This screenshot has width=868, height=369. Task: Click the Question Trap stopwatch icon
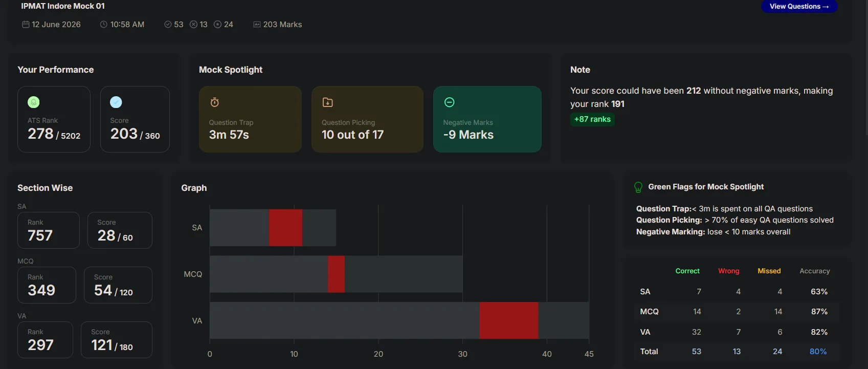(215, 102)
